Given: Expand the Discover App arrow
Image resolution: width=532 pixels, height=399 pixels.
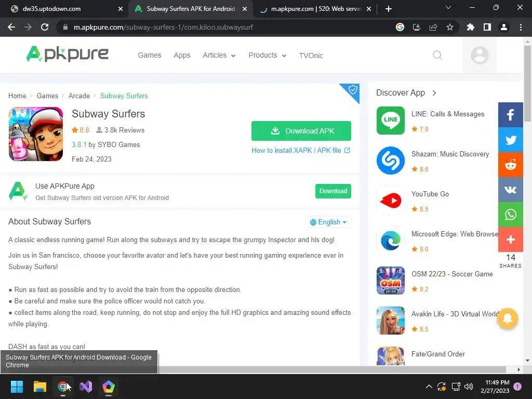Looking at the screenshot, I should pos(434,92).
